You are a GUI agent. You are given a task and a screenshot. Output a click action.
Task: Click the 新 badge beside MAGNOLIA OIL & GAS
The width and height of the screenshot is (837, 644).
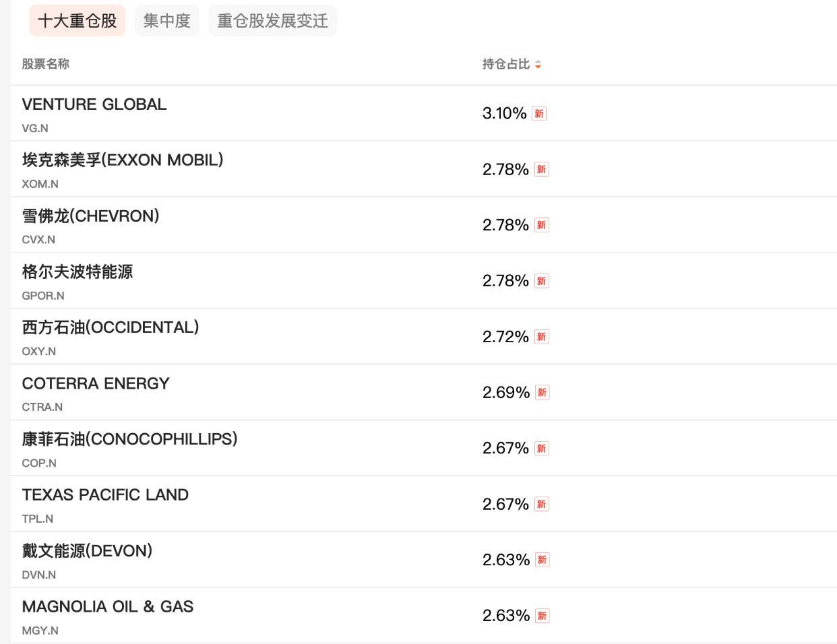point(542,615)
